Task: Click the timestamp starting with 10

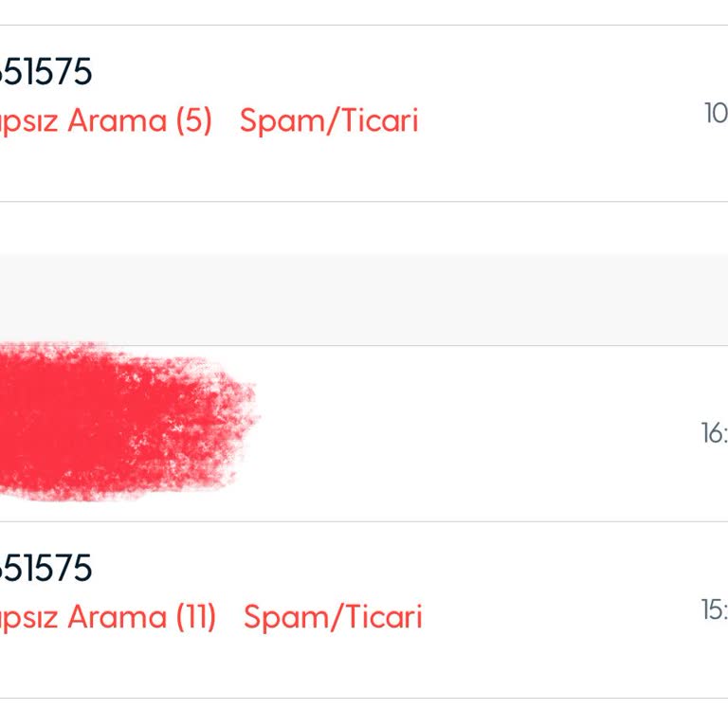Action: click(716, 114)
